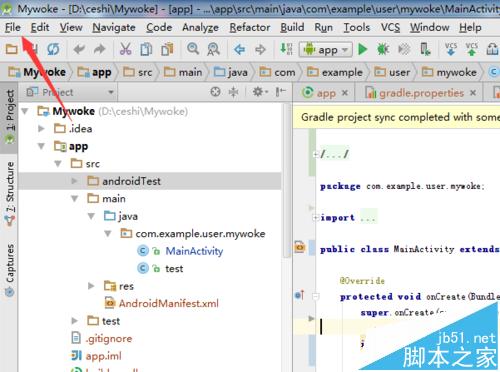Select AndroidManifest.xml in project tree
This screenshot has width=500, height=372.
[169, 303]
